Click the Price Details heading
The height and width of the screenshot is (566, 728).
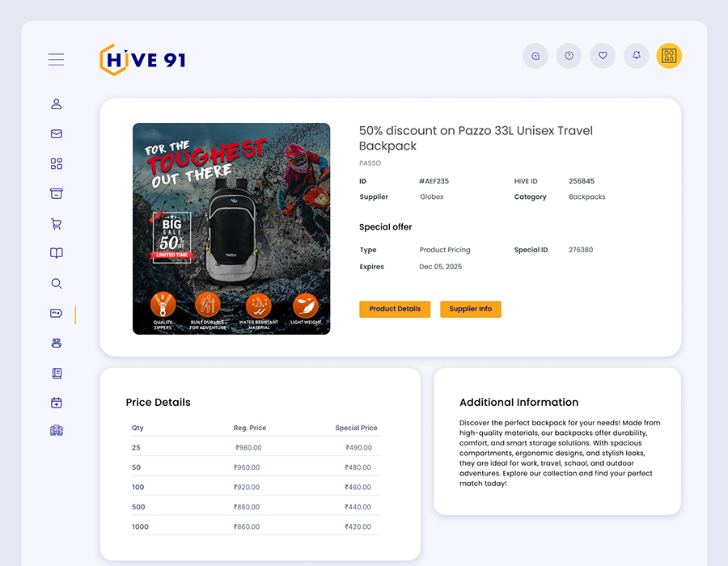tap(159, 402)
